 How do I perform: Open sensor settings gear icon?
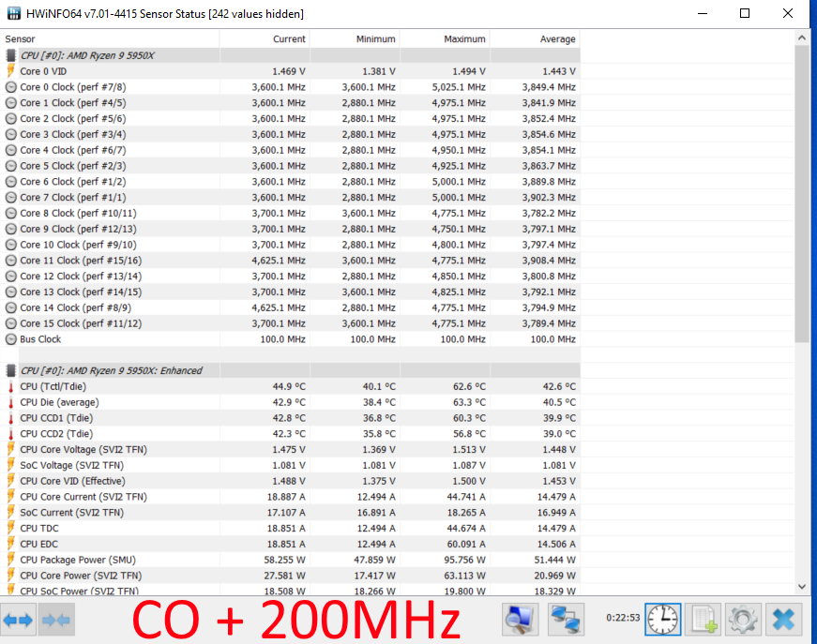744,620
